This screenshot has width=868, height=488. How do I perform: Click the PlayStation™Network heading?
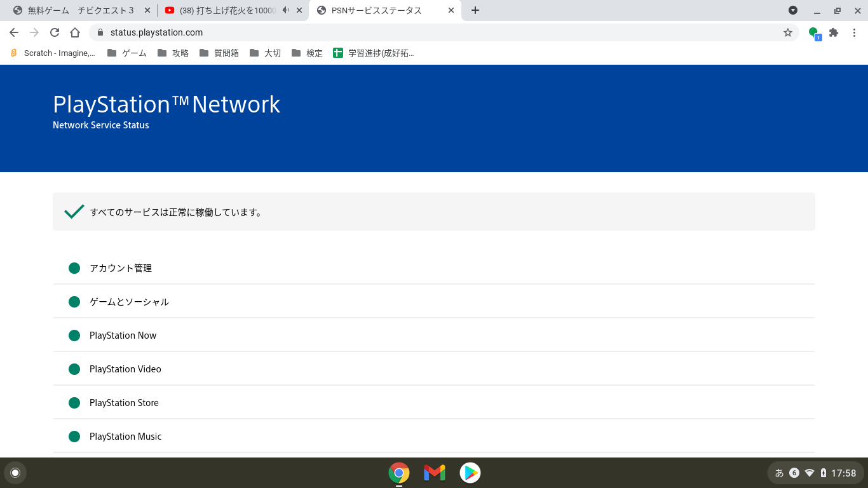(166, 104)
